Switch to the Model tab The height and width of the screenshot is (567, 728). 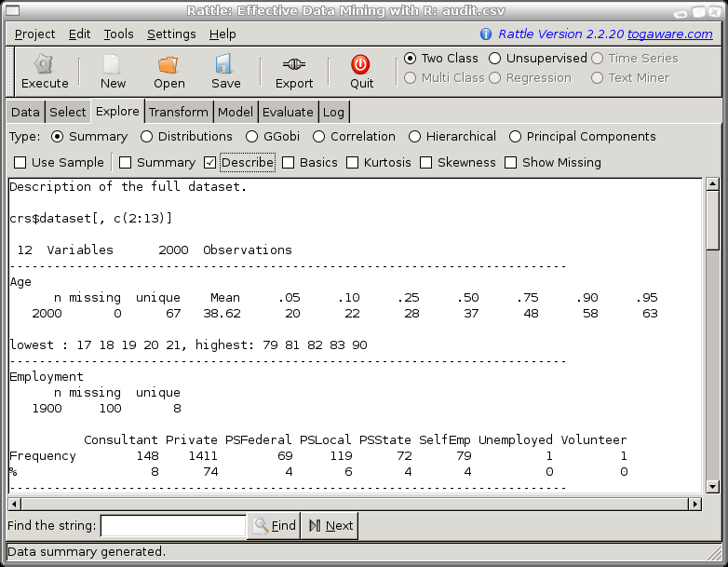click(x=236, y=112)
